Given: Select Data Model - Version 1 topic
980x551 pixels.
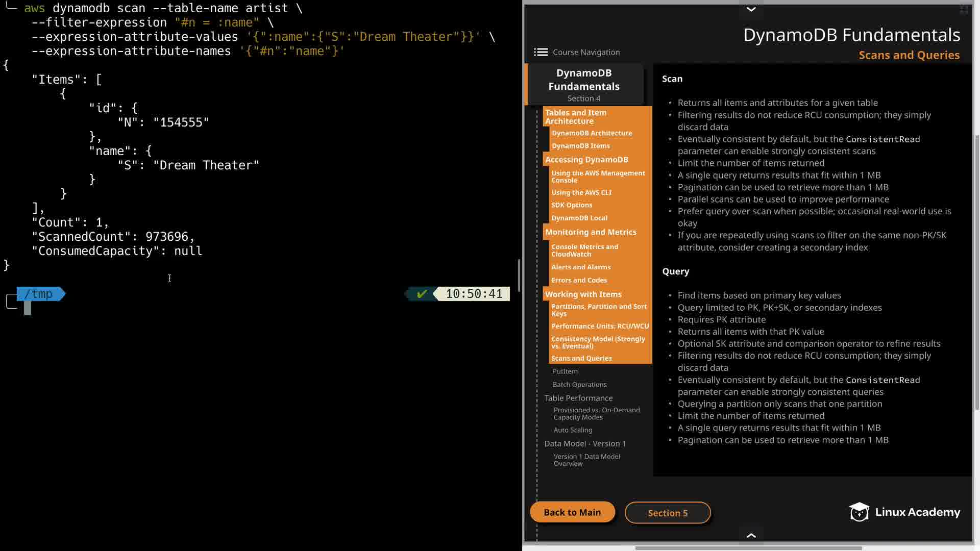Looking at the screenshot, I should click(x=584, y=443).
